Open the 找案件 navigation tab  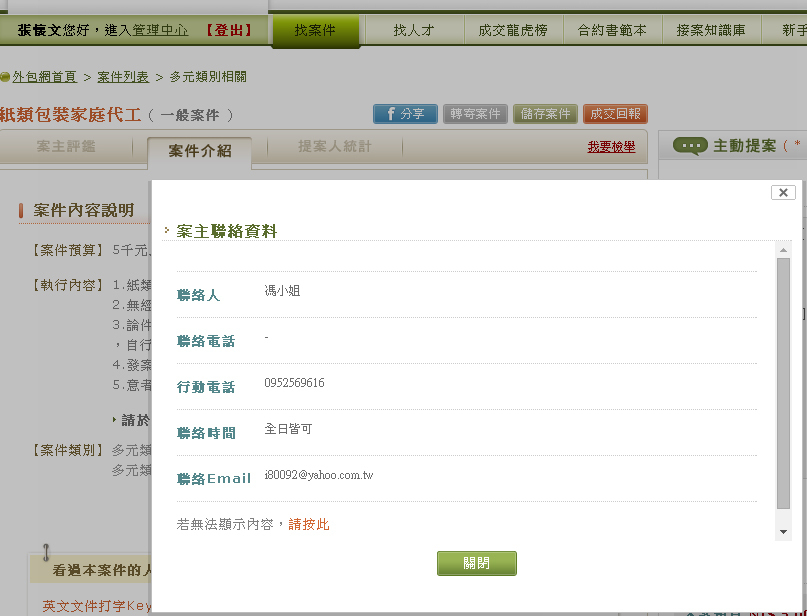coord(315,30)
